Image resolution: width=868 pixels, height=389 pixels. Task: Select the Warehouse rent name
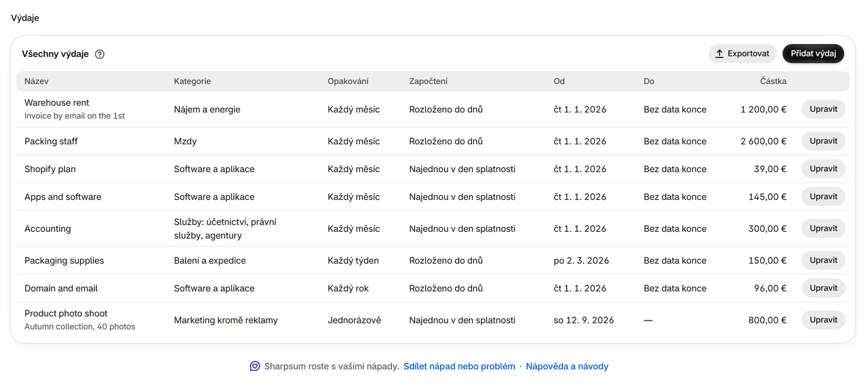click(57, 103)
